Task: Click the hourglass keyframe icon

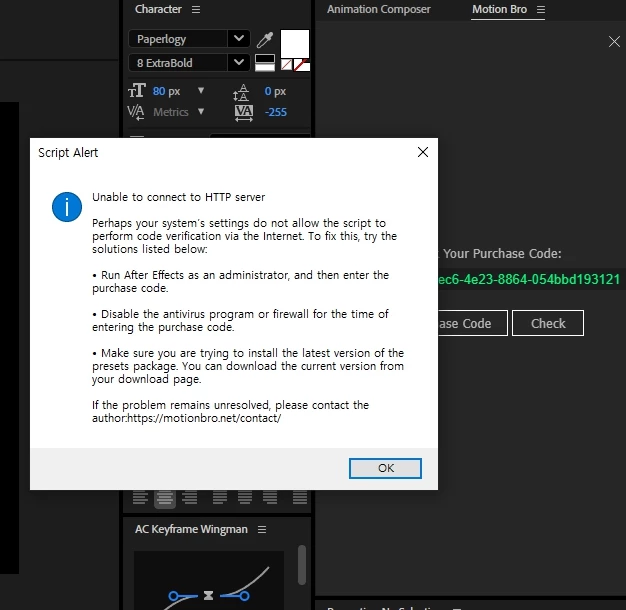Action: click(x=208, y=596)
